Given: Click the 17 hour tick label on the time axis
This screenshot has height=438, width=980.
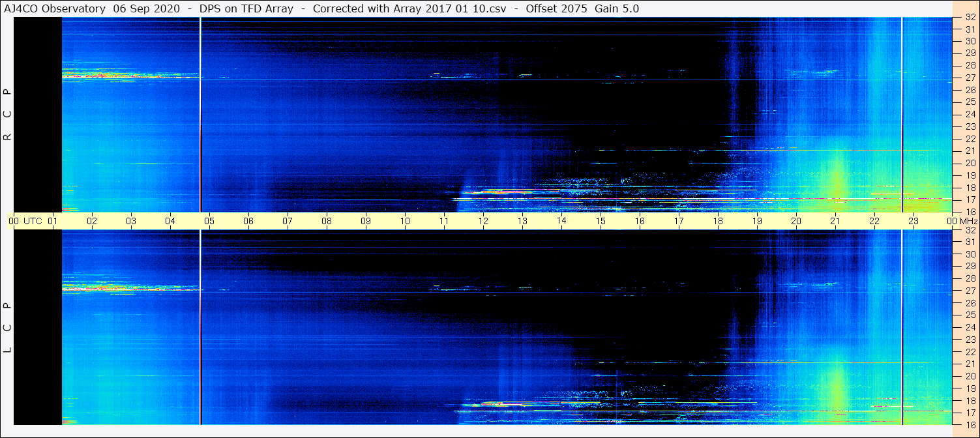Looking at the screenshot, I should tap(679, 221).
